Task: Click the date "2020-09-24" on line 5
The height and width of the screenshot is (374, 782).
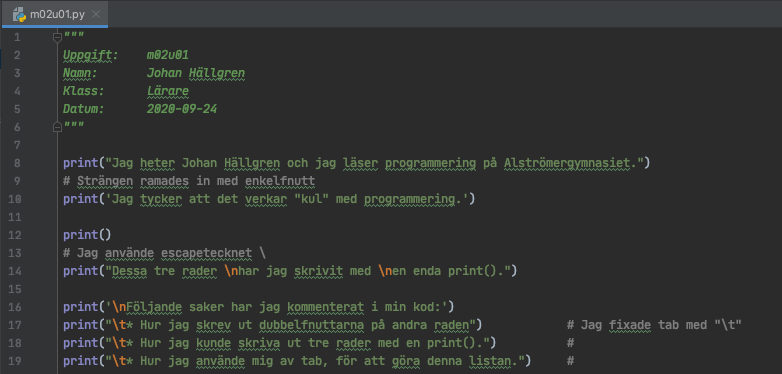Action: pyautogui.click(x=182, y=109)
